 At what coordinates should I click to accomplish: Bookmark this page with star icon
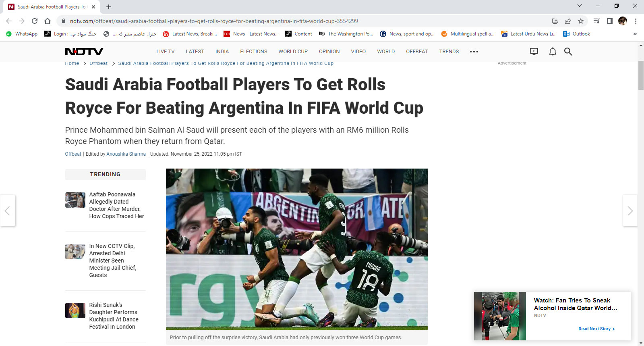581,21
